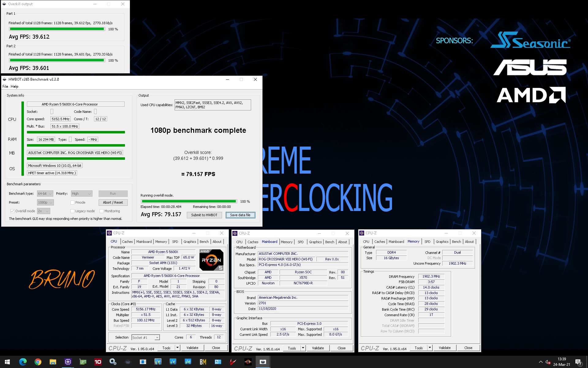This screenshot has width=588, height=368.
Task: Click Close in the CPU-Z Memory window
Action: click(x=468, y=348)
